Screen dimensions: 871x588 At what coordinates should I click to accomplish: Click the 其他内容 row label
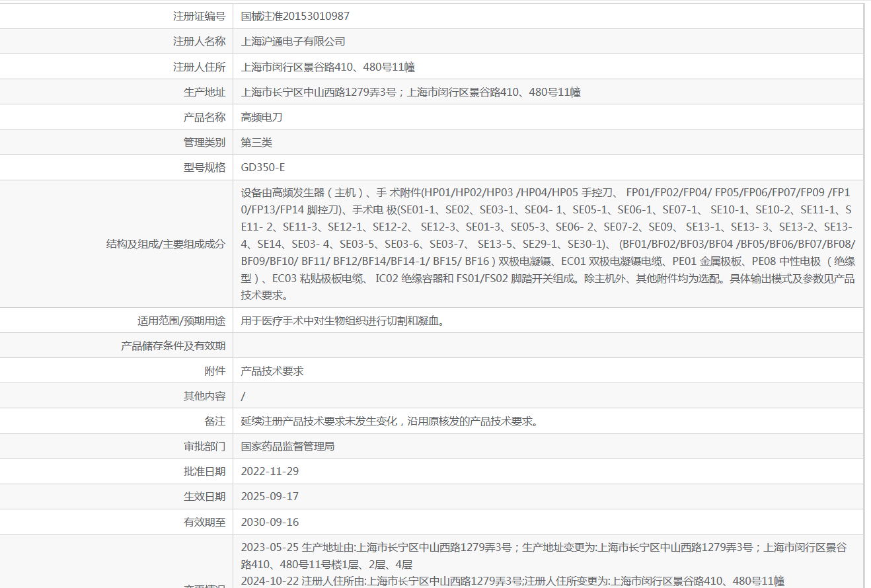pyautogui.click(x=204, y=396)
